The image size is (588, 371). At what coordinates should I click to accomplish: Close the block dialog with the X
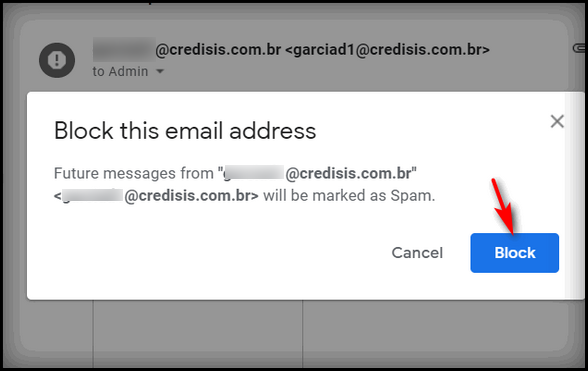557,121
